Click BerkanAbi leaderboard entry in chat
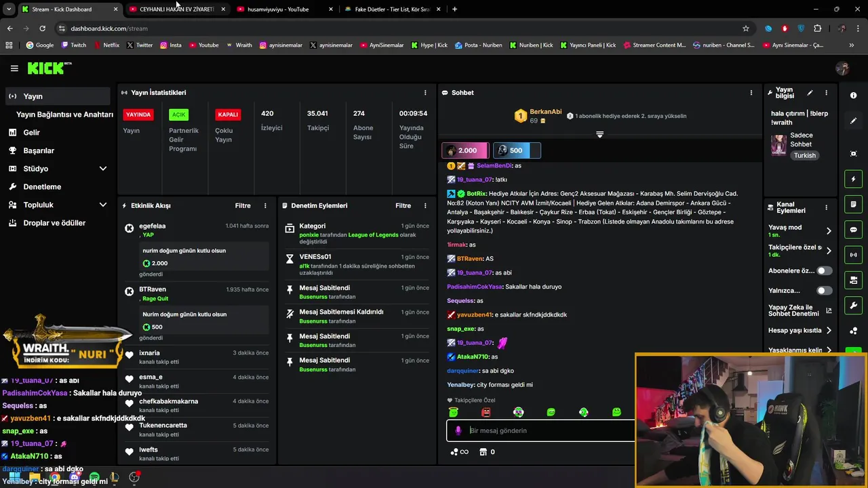The height and width of the screenshot is (488, 868). pos(538,116)
